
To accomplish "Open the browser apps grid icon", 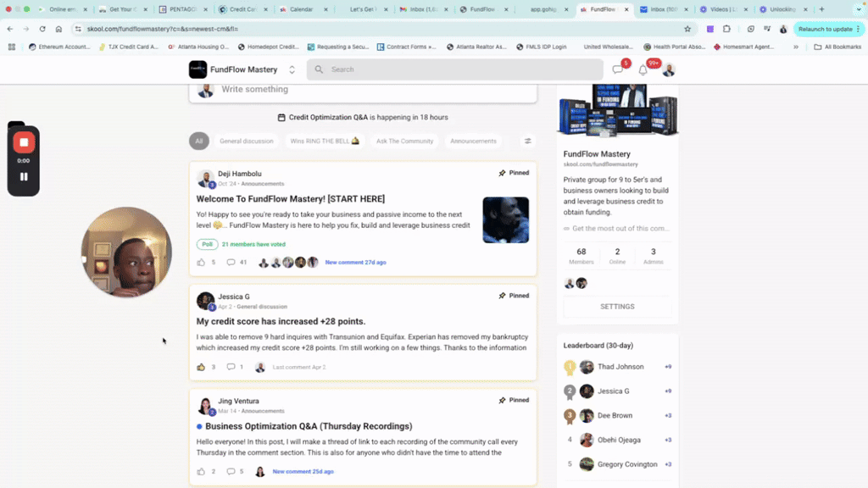I will point(12,47).
